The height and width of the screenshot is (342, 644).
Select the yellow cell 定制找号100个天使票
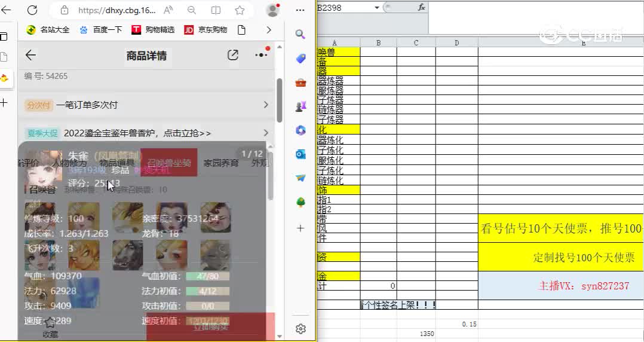(x=561, y=257)
